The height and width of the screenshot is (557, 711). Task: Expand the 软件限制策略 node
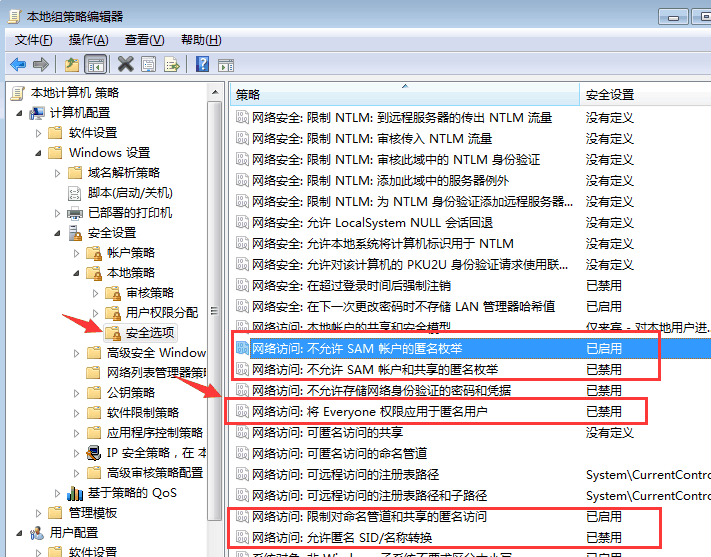click(77, 413)
